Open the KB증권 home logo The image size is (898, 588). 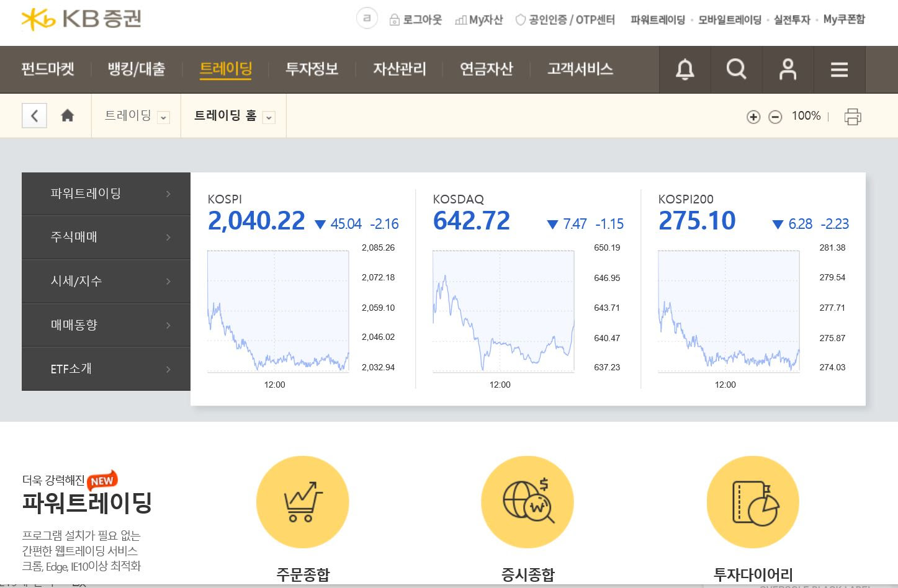point(81,19)
